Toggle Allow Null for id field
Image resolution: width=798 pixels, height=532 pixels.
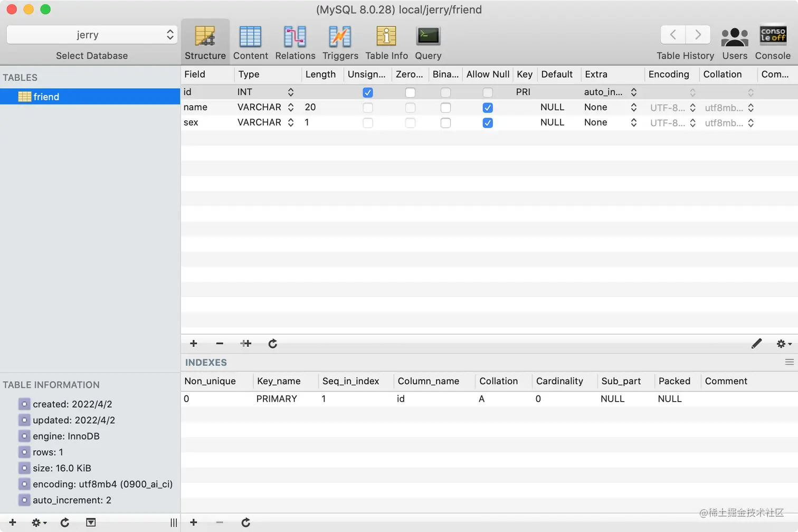pos(488,92)
